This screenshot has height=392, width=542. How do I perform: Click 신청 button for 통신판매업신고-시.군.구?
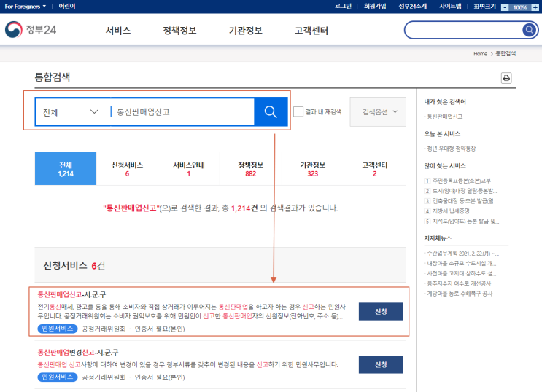tap(381, 311)
